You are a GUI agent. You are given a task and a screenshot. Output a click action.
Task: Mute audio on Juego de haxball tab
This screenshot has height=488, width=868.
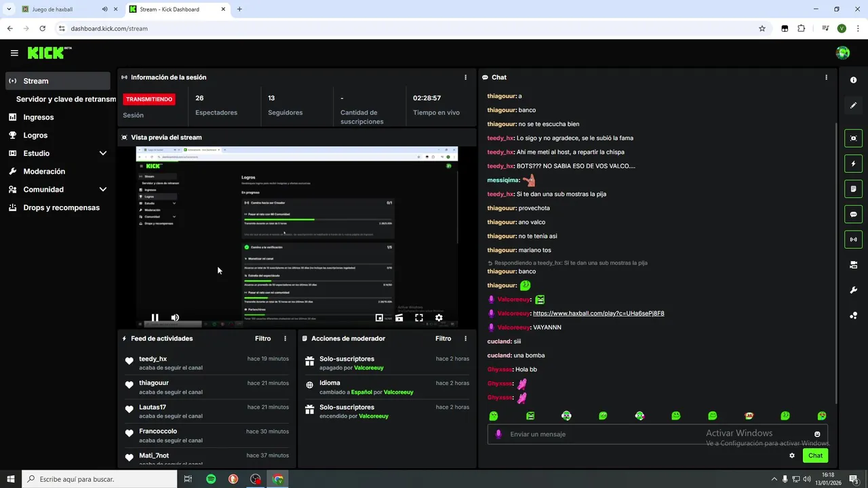coord(105,9)
